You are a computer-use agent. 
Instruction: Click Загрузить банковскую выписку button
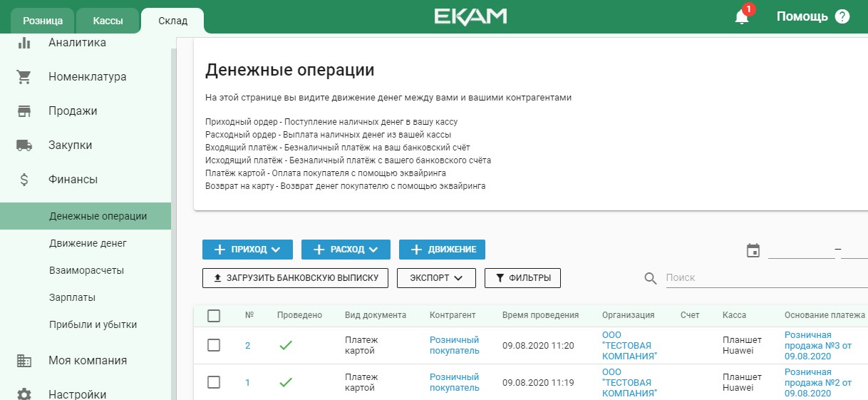pos(295,278)
